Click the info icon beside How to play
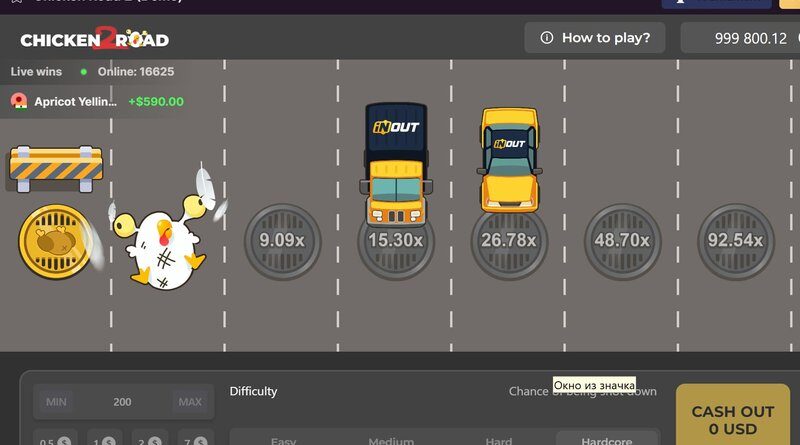Image resolution: width=800 pixels, height=445 pixels. click(x=546, y=38)
